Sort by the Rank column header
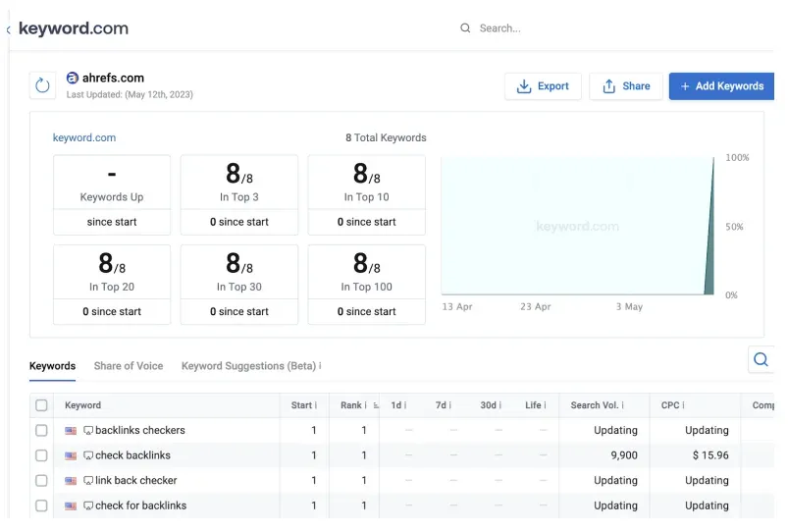Image resolution: width=788 pixels, height=532 pixels. (351, 405)
